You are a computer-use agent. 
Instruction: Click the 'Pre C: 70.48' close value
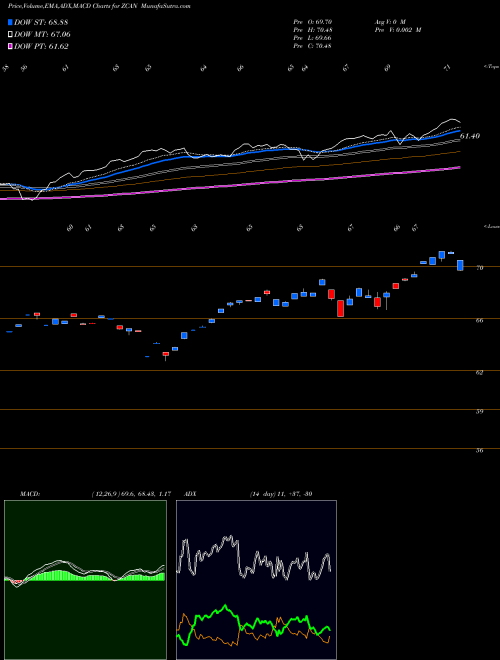pos(312,46)
